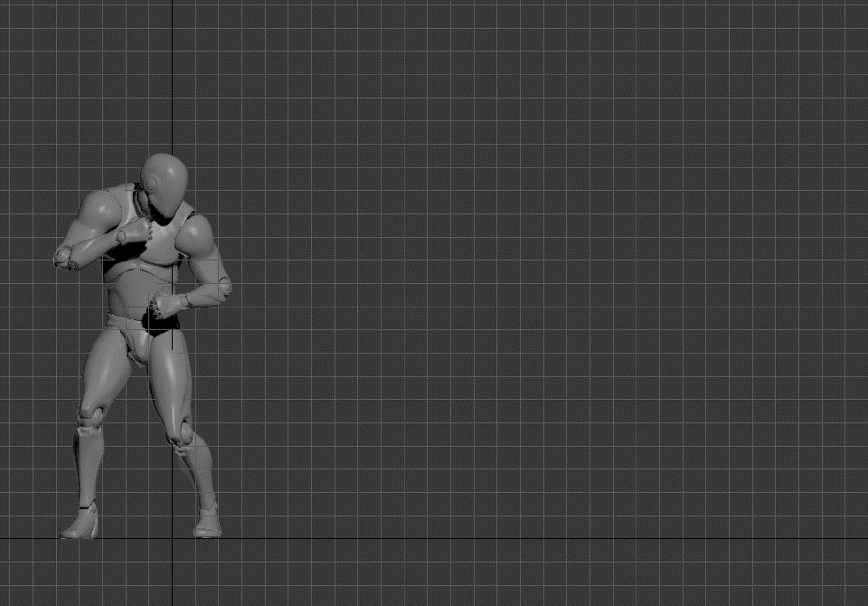
Task: Click the knee joint on the screen-right leg
Action: (x=182, y=438)
